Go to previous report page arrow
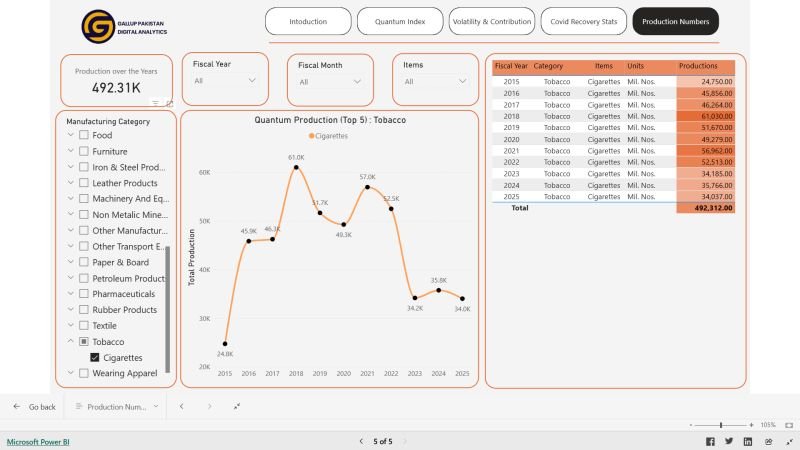This screenshot has height=450, width=800. click(360, 441)
